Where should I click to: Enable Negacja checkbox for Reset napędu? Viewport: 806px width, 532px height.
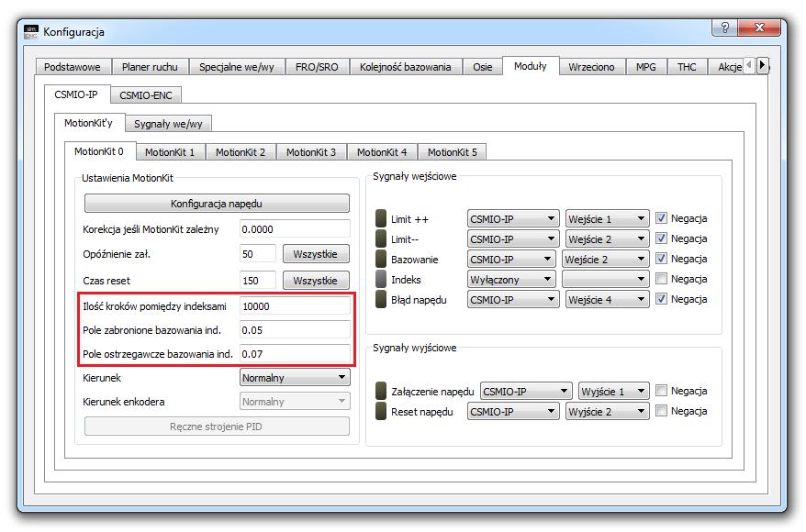(661, 411)
